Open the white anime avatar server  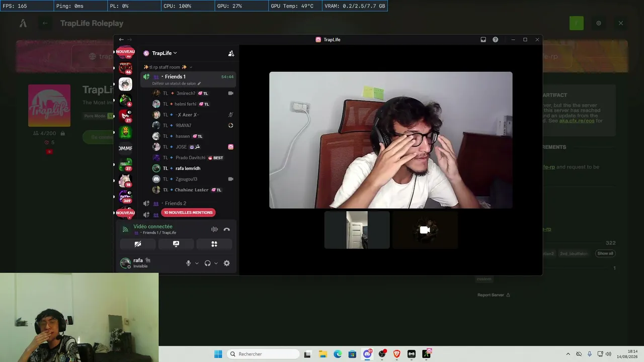point(125,84)
